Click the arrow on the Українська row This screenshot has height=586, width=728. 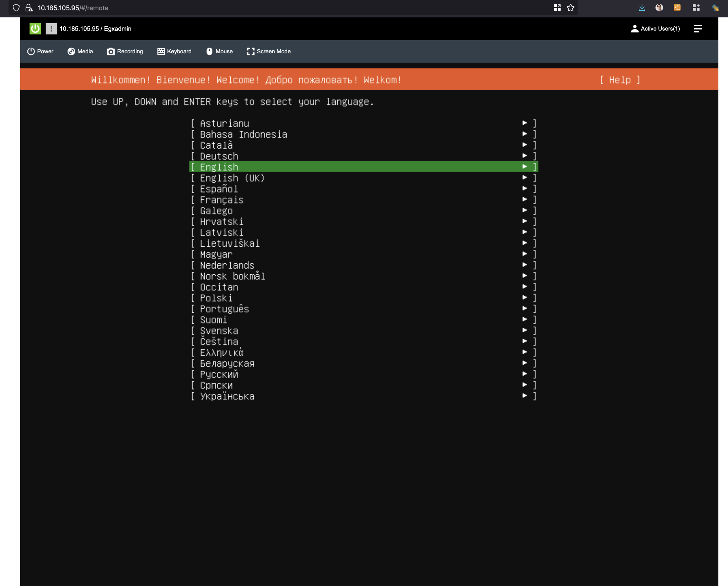click(x=524, y=395)
